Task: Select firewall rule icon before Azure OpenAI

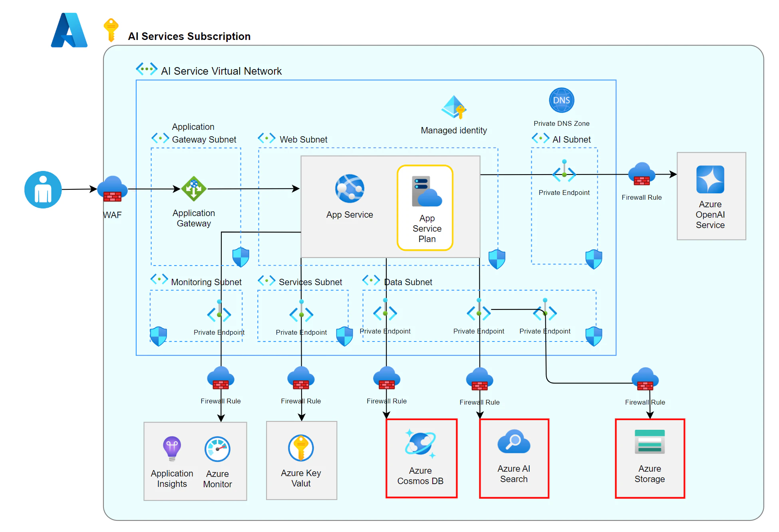Action: click(x=642, y=174)
